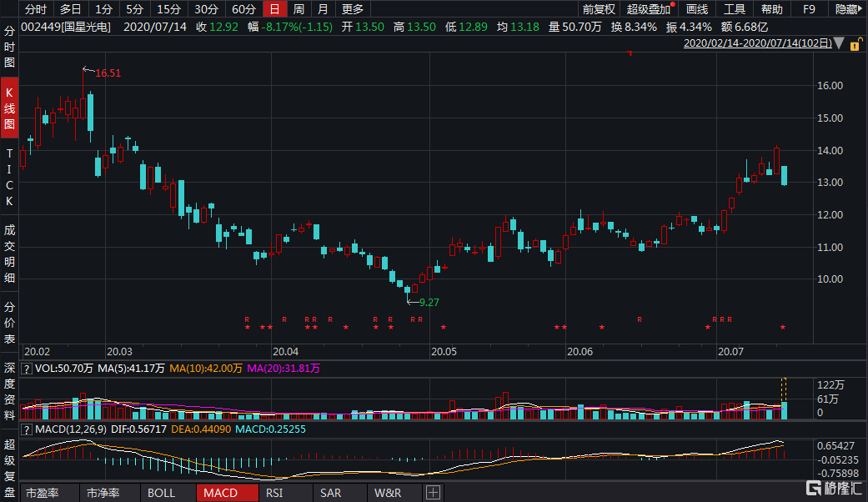The height and width of the screenshot is (502, 868).
Task: Open the 画线 drawing tool
Action: [x=697, y=9]
